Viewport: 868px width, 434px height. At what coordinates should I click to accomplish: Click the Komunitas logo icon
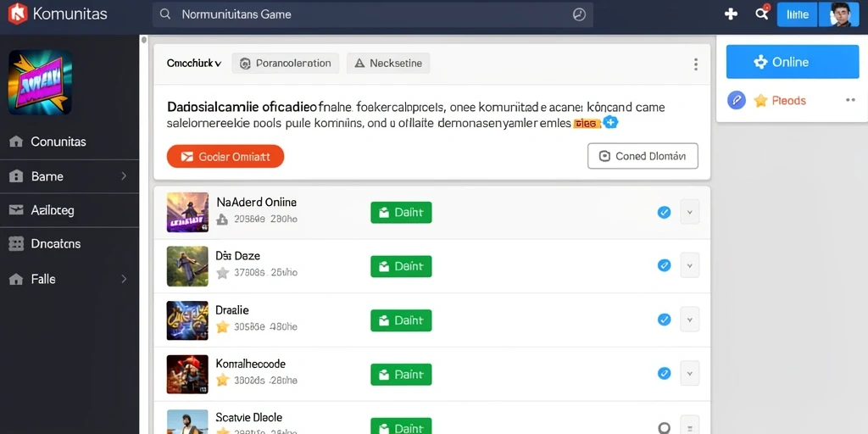pyautogui.click(x=18, y=14)
